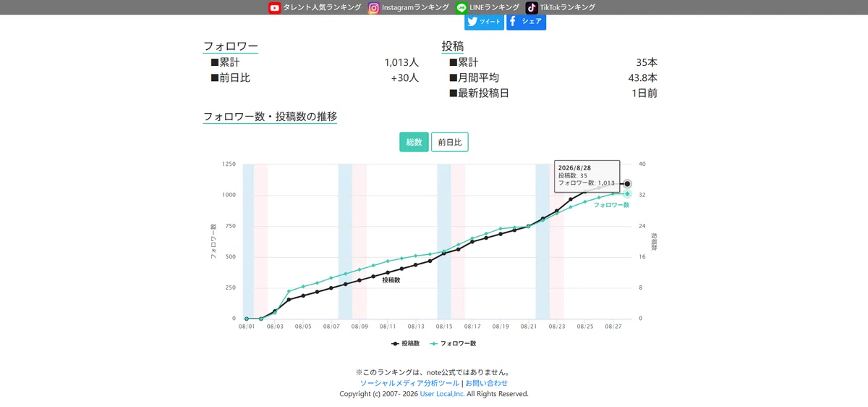The image size is (868, 407).
Task: Click the LINE icon in top bar
Action: [x=461, y=7]
